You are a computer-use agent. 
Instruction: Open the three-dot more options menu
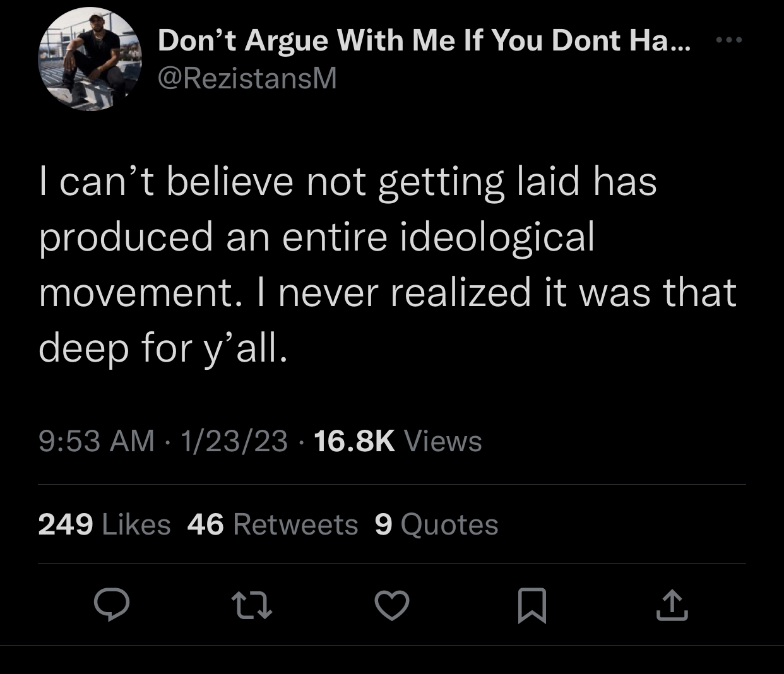click(729, 40)
